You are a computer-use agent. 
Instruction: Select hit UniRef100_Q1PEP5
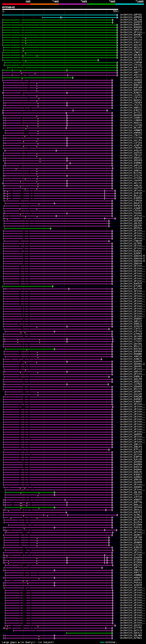click(131, 22)
